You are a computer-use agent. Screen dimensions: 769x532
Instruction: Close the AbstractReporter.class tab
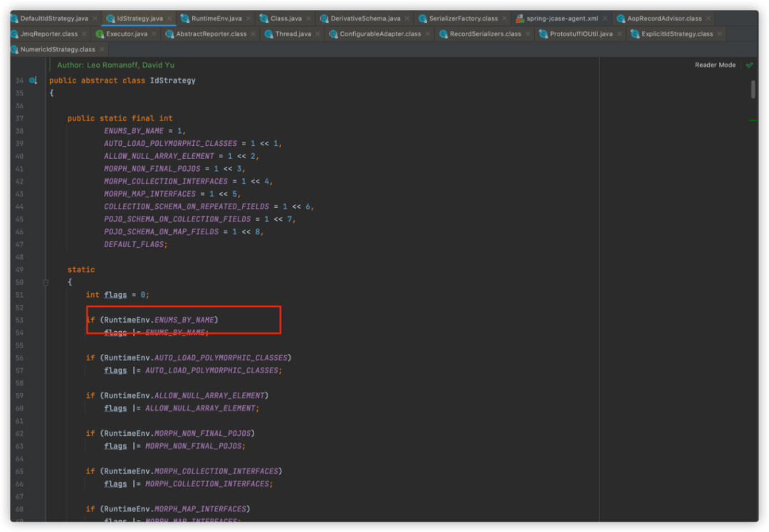pos(253,34)
